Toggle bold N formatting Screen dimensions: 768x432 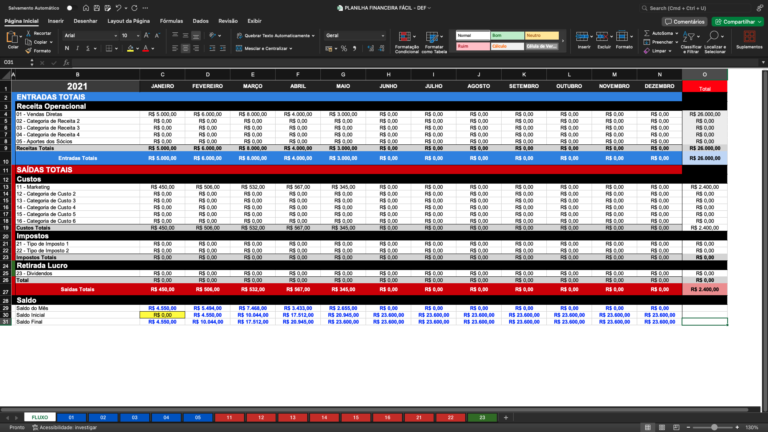pyautogui.click(x=67, y=48)
